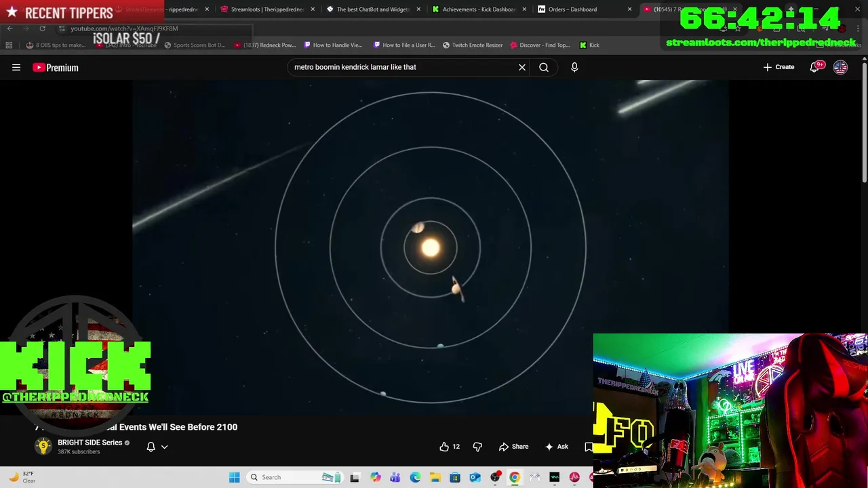Image resolution: width=868 pixels, height=488 pixels.
Task: Open BRIGHT SIDE Series channel avatar
Action: tap(43, 446)
